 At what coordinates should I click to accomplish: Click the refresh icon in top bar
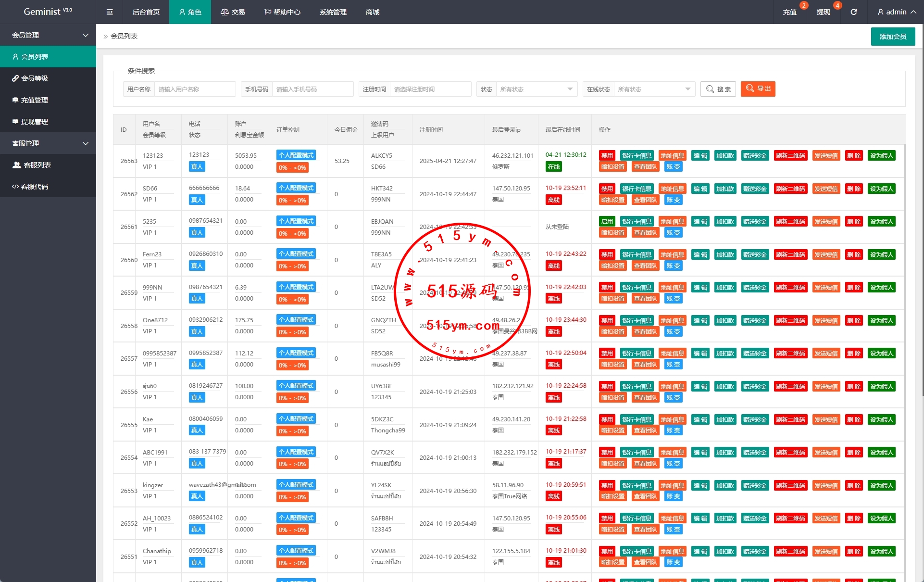[x=853, y=12]
